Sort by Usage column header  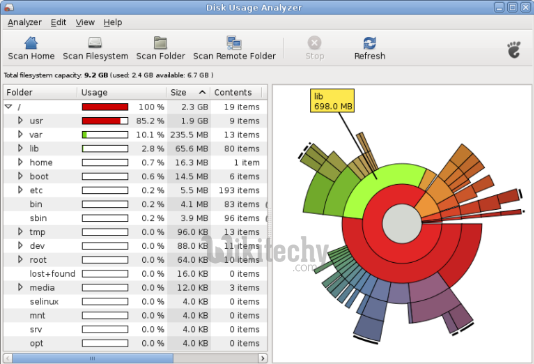click(x=122, y=92)
